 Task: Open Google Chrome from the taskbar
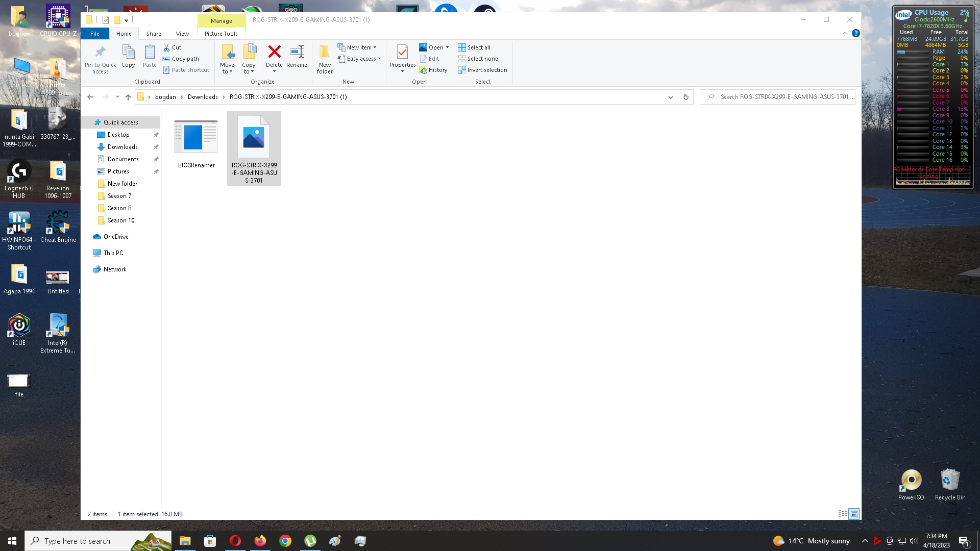pyautogui.click(x=285, y=541)
